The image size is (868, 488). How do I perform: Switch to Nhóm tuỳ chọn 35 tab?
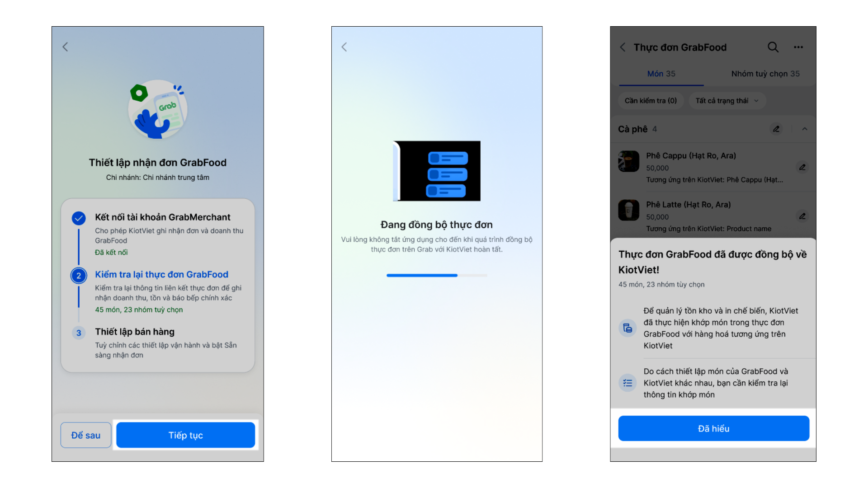click(x=765, y=74)
